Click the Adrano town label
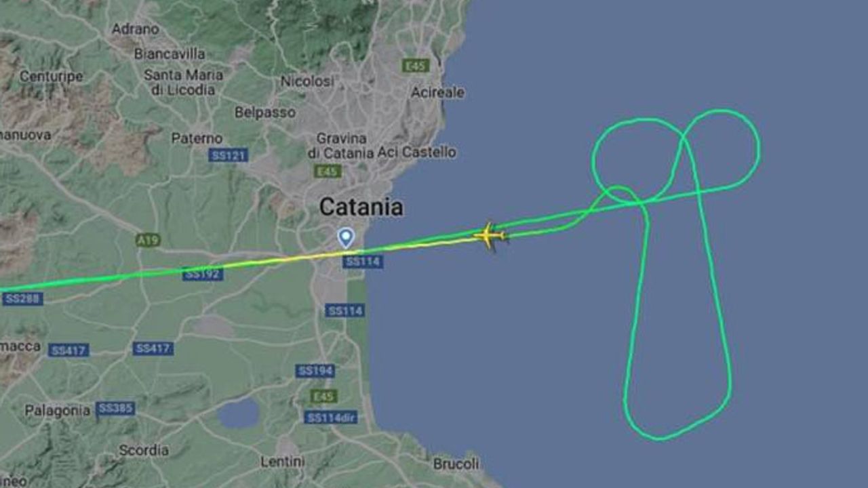Screen dimensions: 868x488 (135, 29)
